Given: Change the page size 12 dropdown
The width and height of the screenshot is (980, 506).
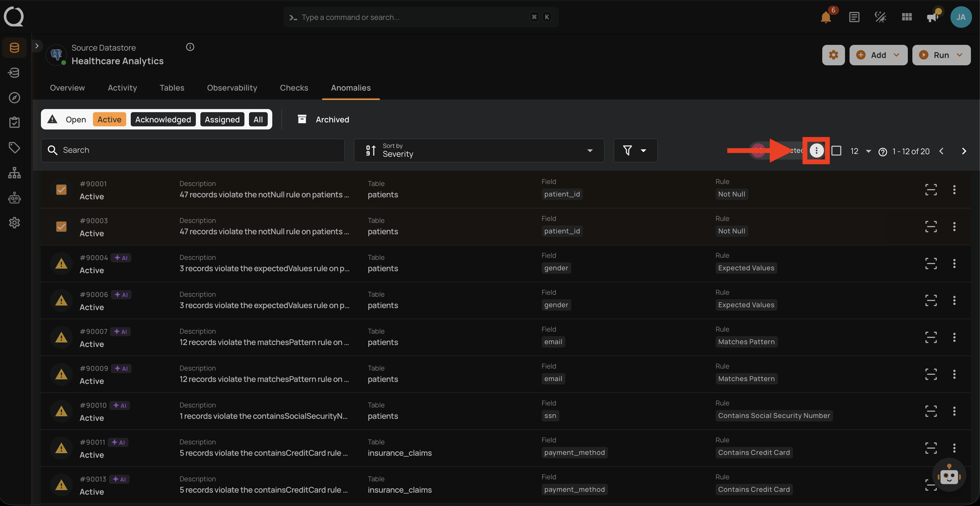Looking at the screenshot, I should click(861, 151).
